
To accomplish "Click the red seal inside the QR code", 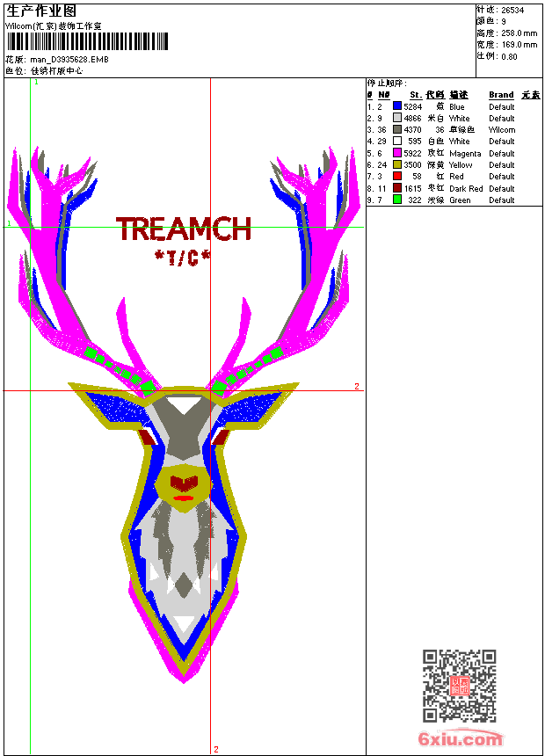I will 459,686.
